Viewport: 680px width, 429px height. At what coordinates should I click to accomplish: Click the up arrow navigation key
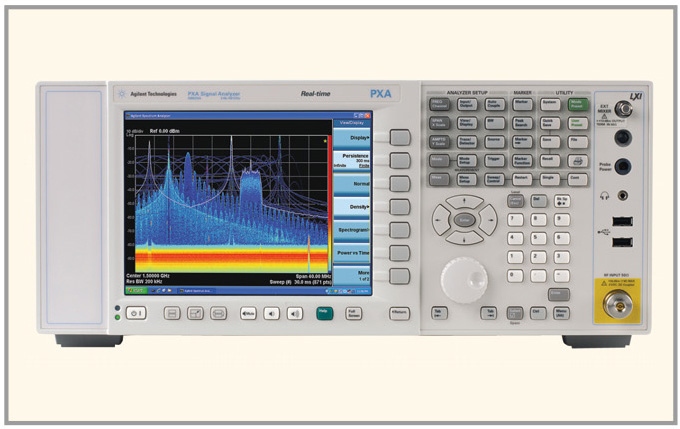click(x=464, y=202)
